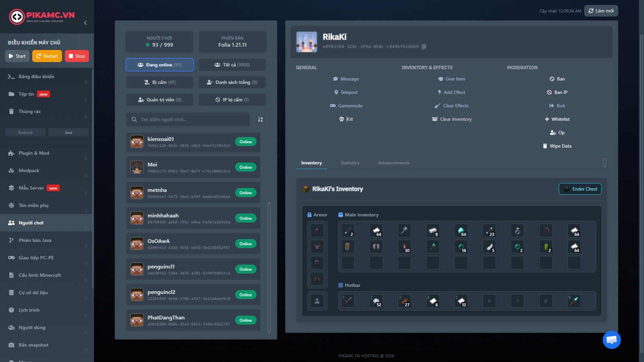This screenshot has height=362, width=644.
Task: Click the PIKAMC.VN logo
Action: (42, 17)
